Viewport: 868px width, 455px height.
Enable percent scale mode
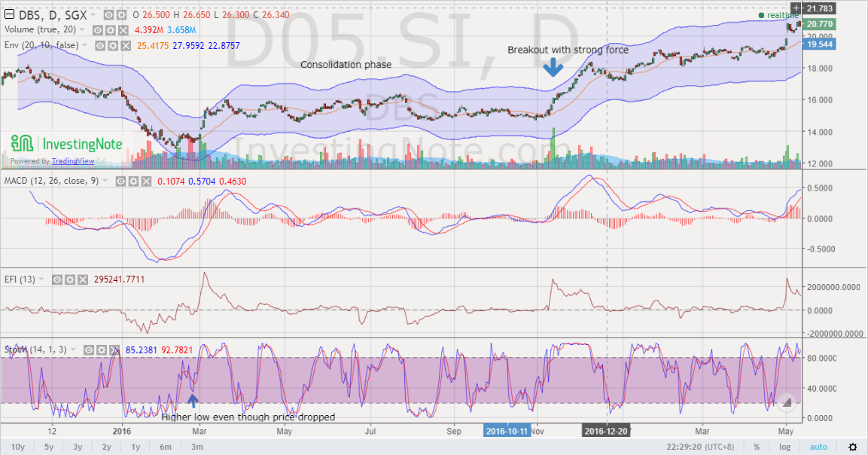(x=757, y=446)
